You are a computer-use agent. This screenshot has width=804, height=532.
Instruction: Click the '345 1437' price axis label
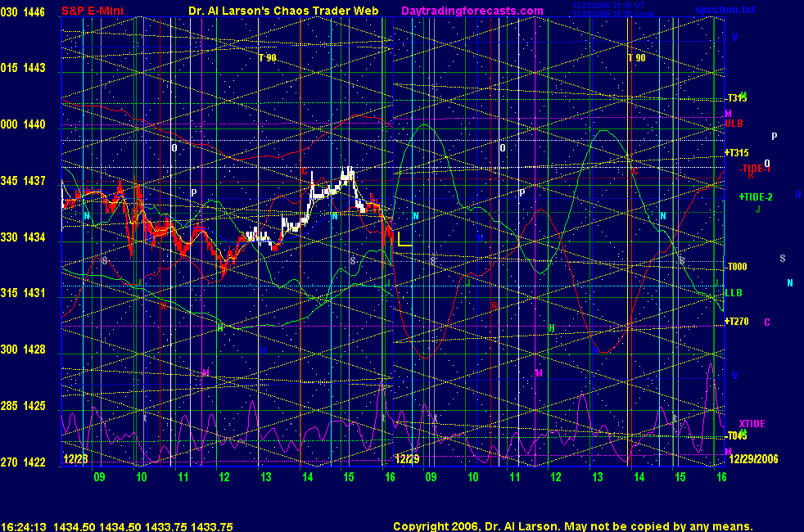(x=23, y=180)
